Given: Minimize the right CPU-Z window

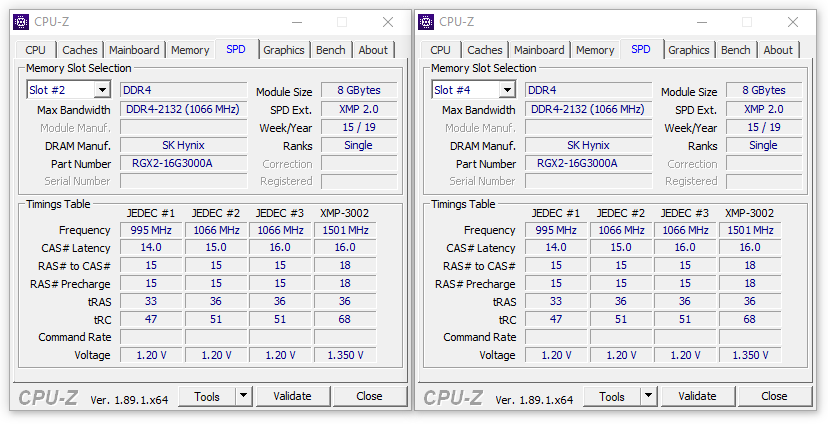Looking at the screenshot, I should [702, 22].
